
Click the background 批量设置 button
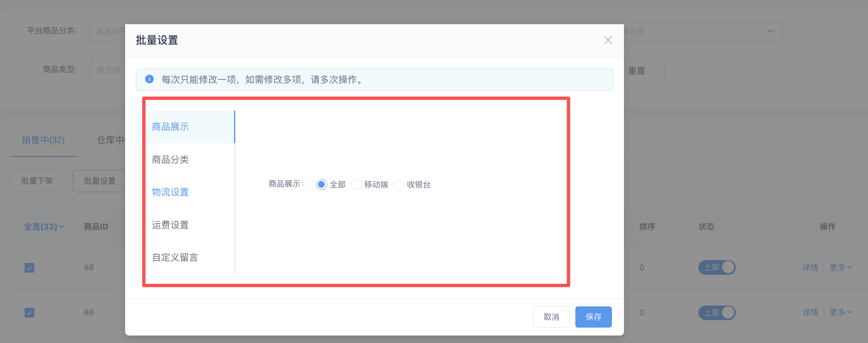99,181
